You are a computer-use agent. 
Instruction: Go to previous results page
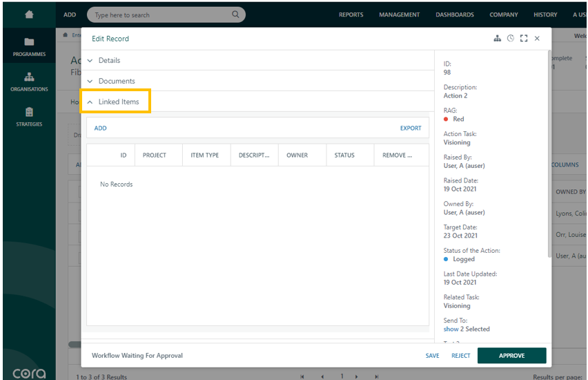pos(322,377)
